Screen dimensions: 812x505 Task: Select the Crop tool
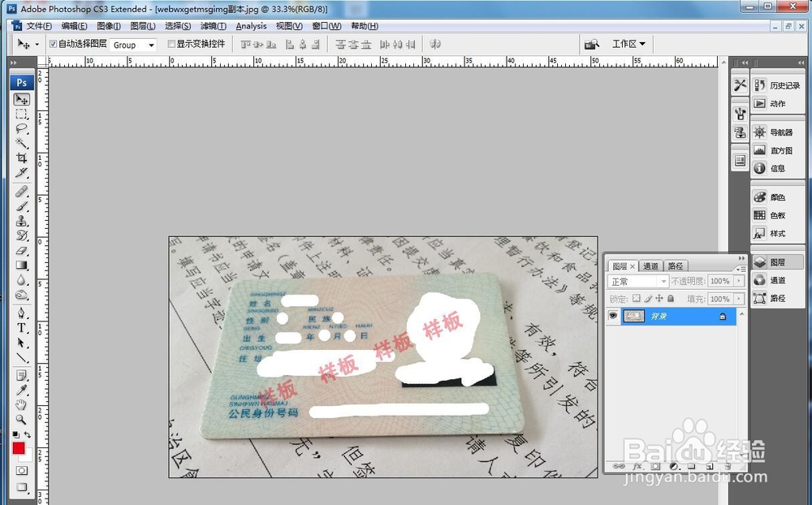22,158
